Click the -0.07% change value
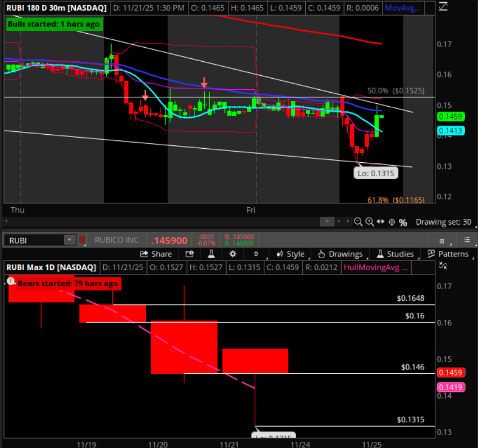 point(206,243)
